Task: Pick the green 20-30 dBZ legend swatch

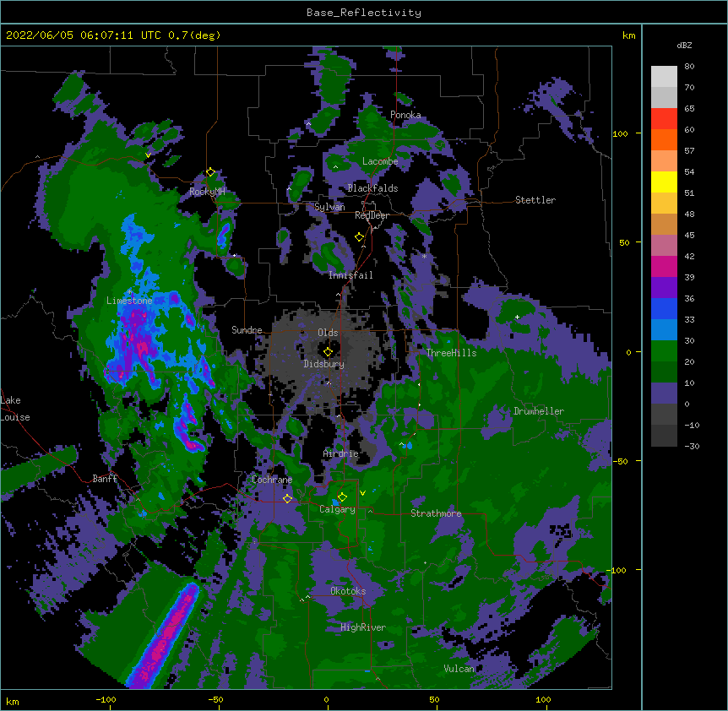Action: click(664, 351)
